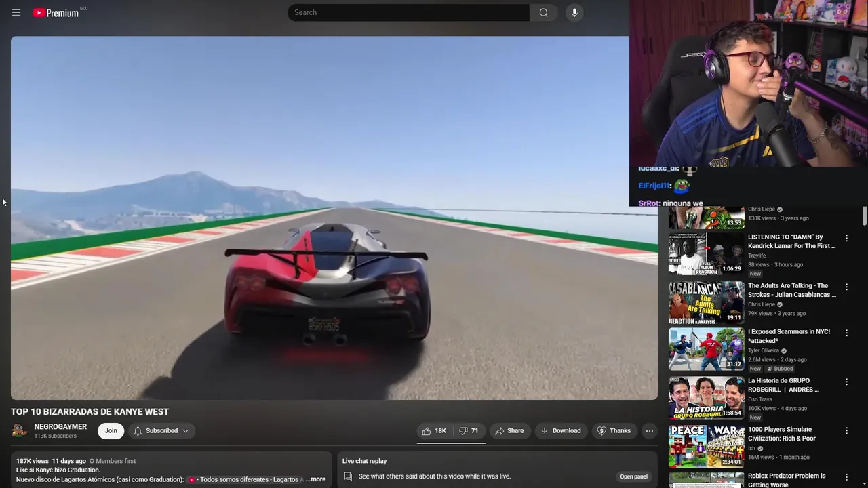Activate voice search microphone
The height and width of the screenshot is (488, 868).
(574, 12)
